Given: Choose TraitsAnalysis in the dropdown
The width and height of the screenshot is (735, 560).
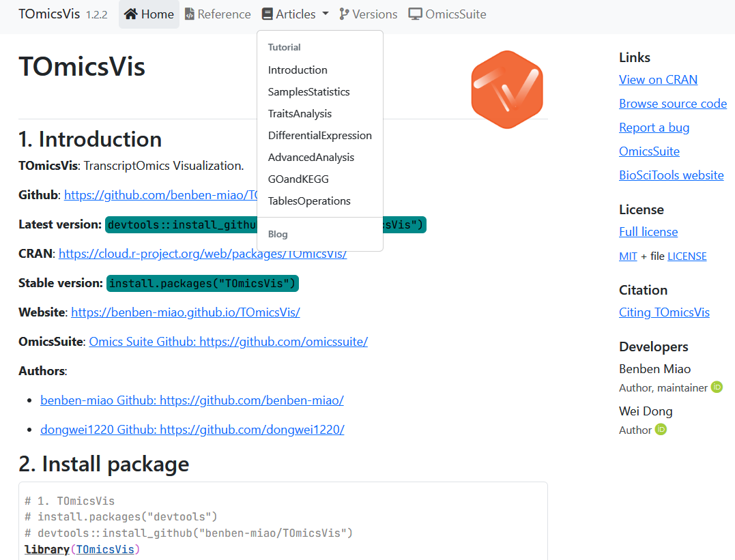Looking at the screenshot, I should coord(300,114).
